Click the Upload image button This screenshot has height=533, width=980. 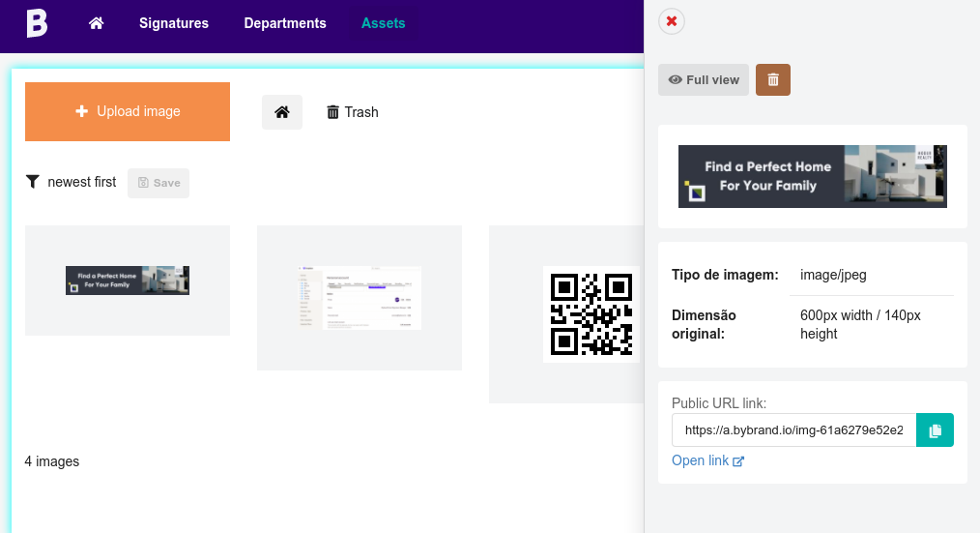tap(128, 111)
